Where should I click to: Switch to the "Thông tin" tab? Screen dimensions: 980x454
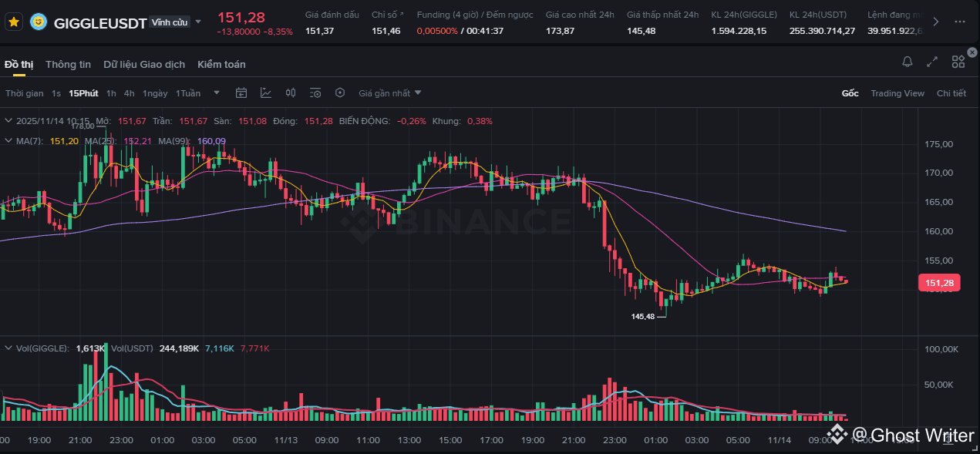pos(68,65)
